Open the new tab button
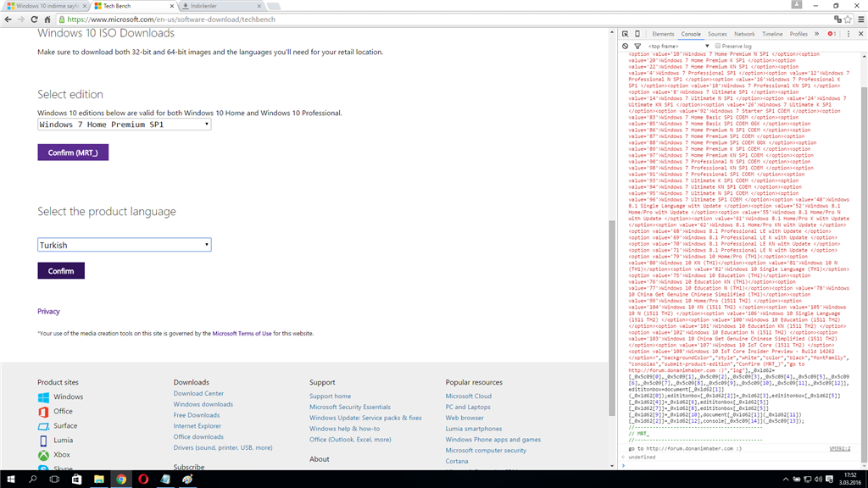The width and height of the screenshot is (868, 488). pyautogui.click(x=274, y=6)
